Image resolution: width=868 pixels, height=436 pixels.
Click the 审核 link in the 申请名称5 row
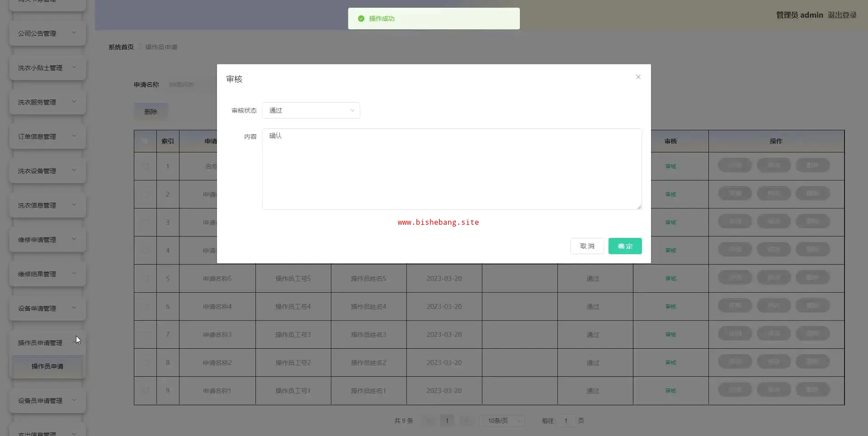(x=670, y=279)
